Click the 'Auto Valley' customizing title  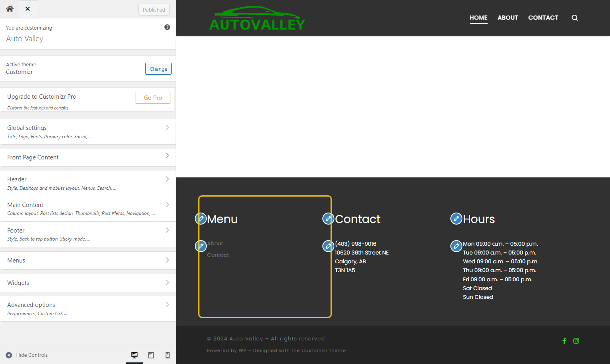click(25, 39)
